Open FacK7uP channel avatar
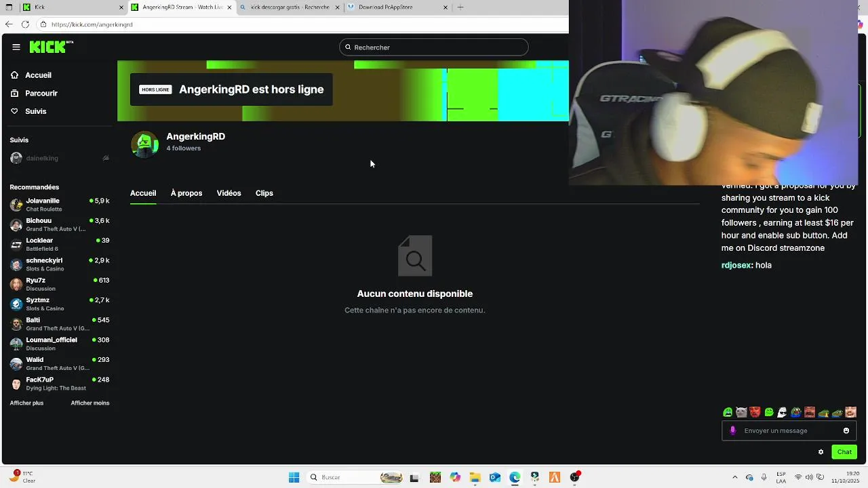This screenshot has height=488, width=868. coord(16,384)
